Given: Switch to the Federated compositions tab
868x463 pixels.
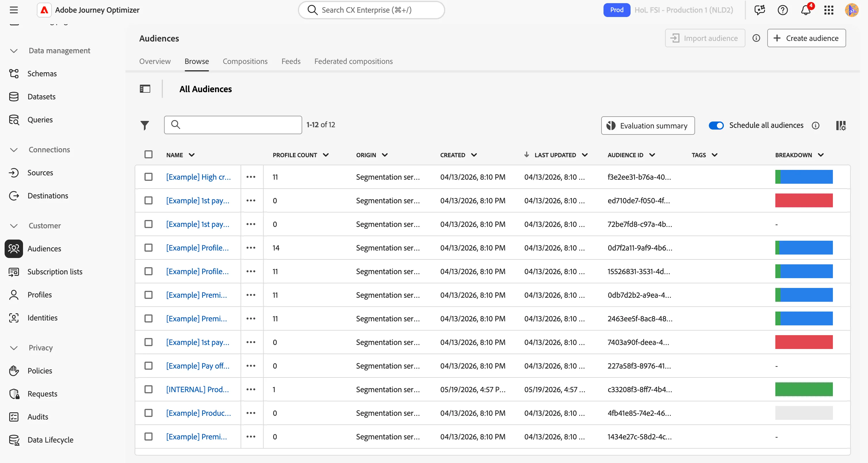Looking at the screenshot, I should point(353,61).
